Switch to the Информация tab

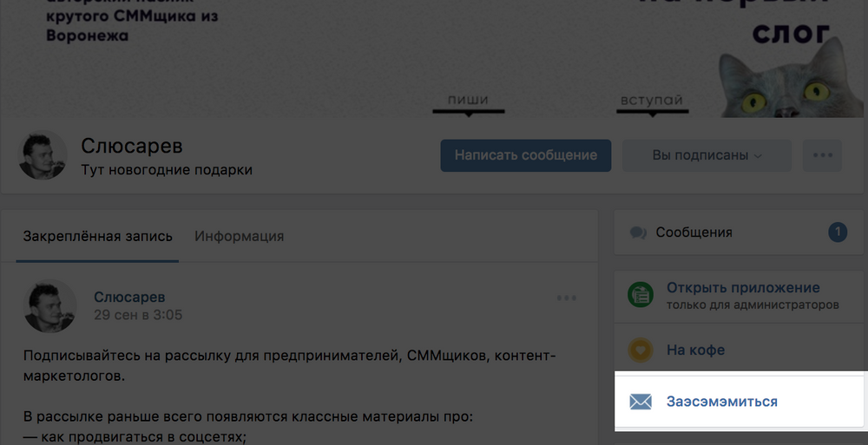[239, 236]
